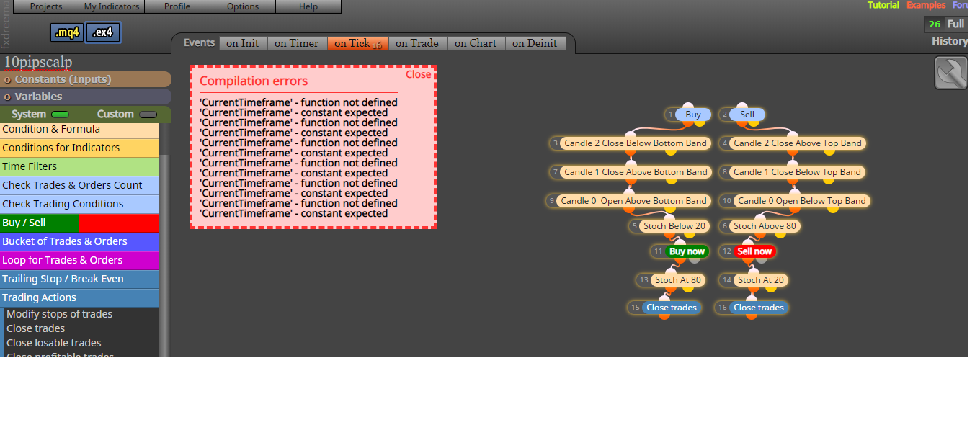Switch to the on Chart tab

coord(476,43)
